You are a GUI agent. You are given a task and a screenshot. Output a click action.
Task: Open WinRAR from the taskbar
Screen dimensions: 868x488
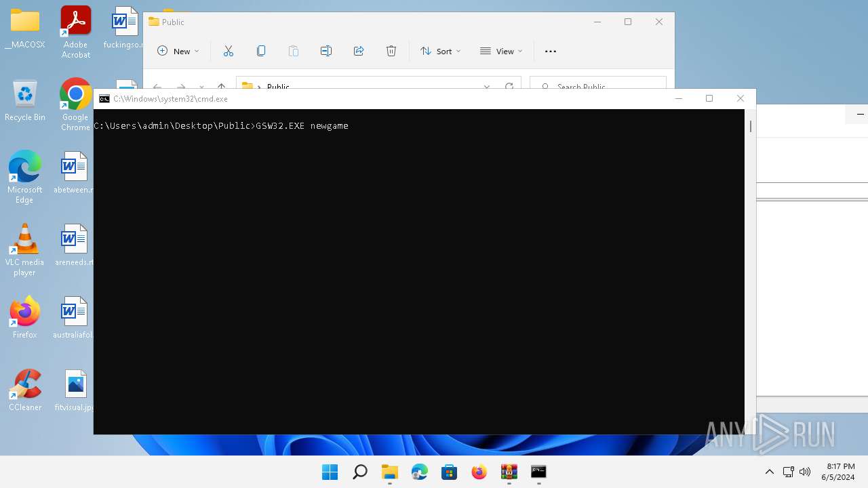tap(509, 472)
